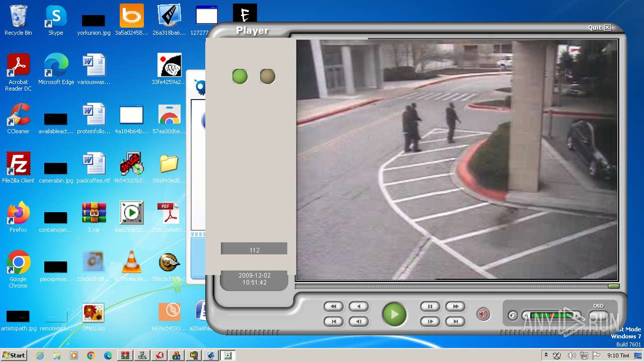The image size is (644, 362).
Task: Click the left arrow of speed bar
Action: 526,316
